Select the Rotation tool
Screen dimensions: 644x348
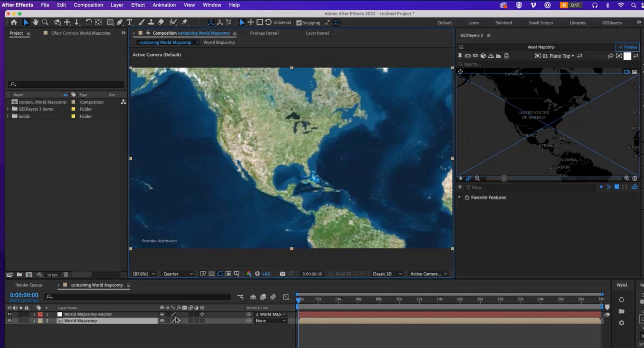[x=89, y=22]
